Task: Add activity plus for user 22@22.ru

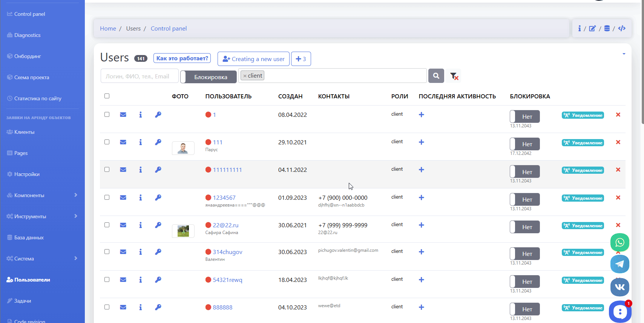Action: click(x=422, y=225)
